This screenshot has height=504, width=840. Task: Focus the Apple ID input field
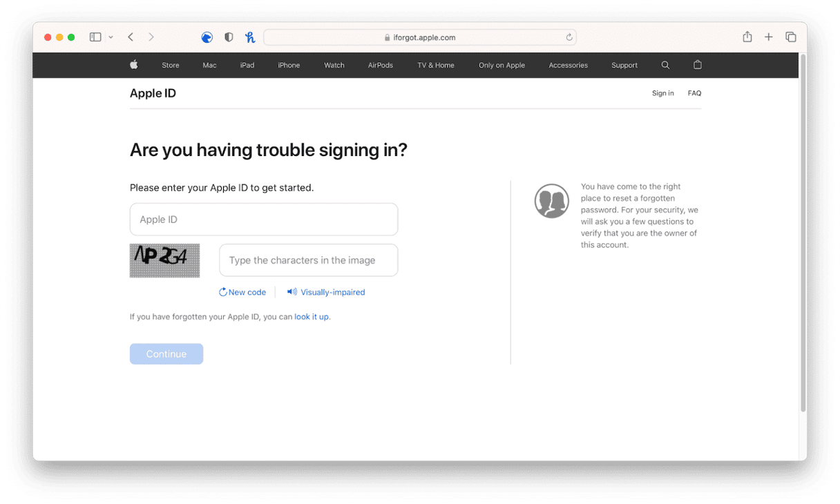[x=264, y=220]
